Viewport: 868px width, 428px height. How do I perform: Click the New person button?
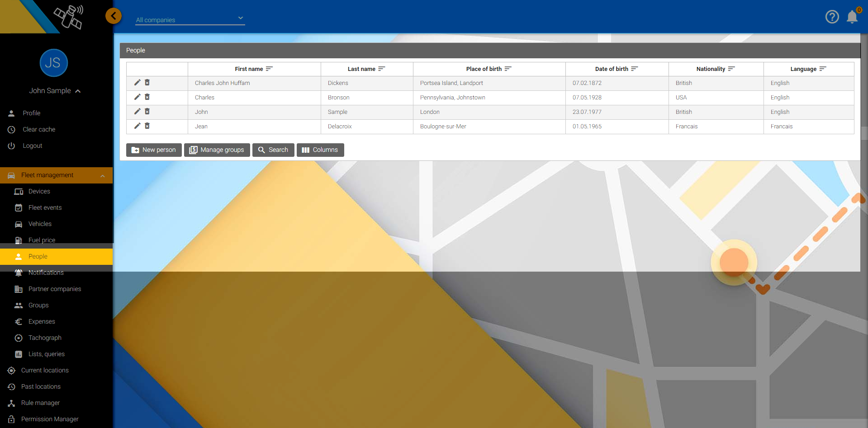[154, 150]
